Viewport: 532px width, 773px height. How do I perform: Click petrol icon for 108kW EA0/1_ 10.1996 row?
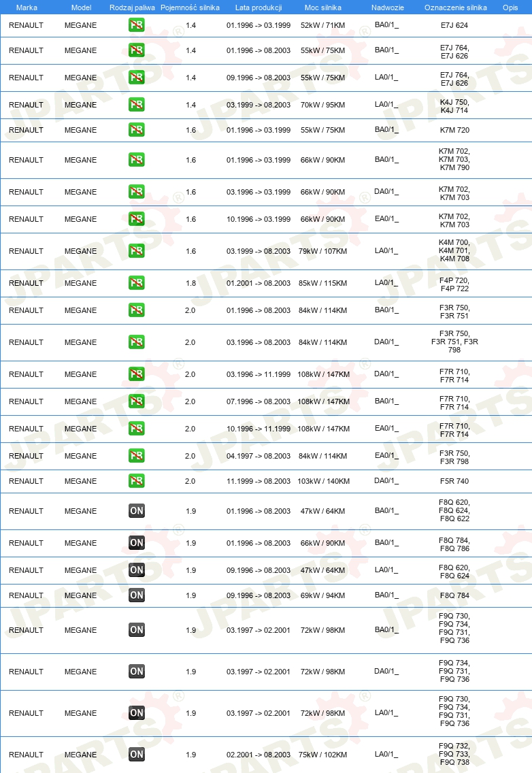click(137, 429)
